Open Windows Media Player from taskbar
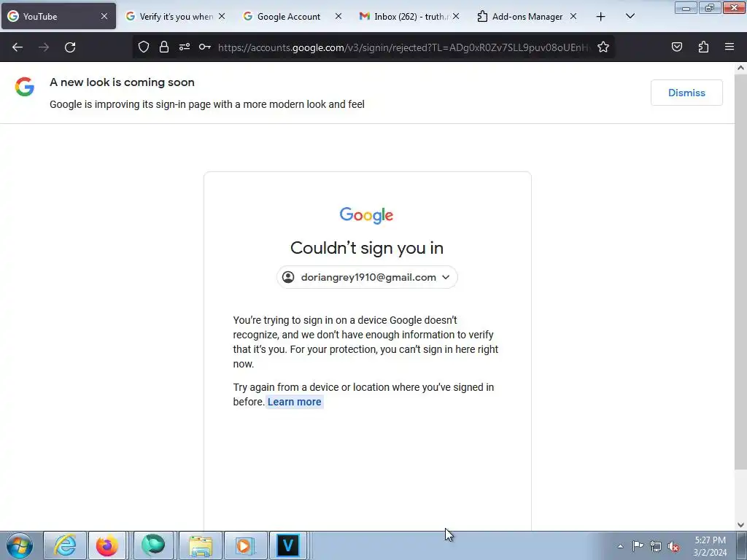This screenshot has height=560, width=747. pos(245,545)
